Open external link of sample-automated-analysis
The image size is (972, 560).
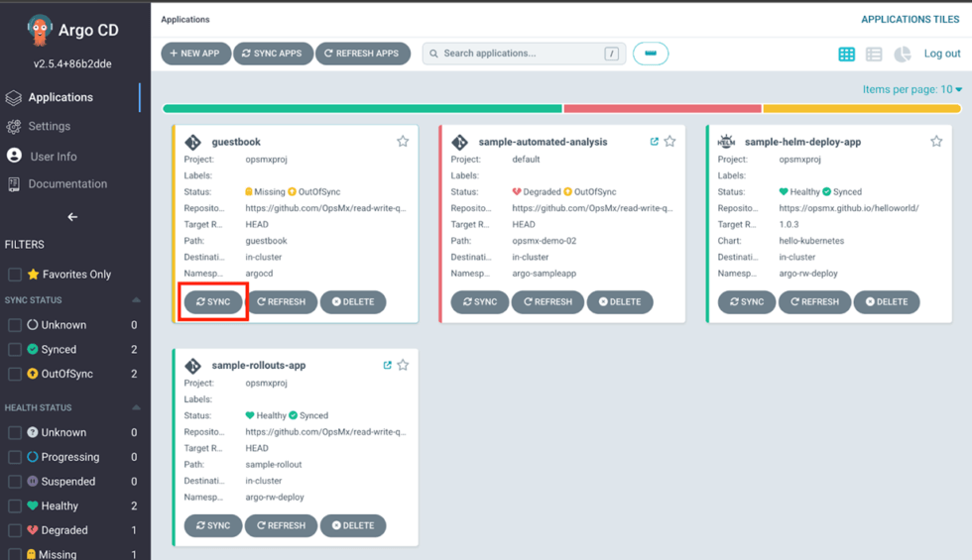pyautogui.click(x=654, y=141)
